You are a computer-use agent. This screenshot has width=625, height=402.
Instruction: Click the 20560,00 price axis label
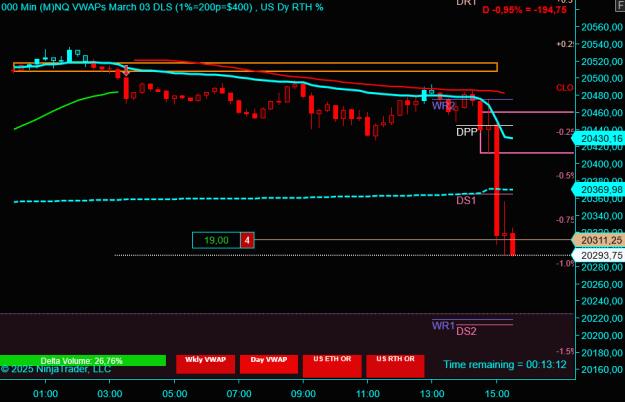coord(602,27)
